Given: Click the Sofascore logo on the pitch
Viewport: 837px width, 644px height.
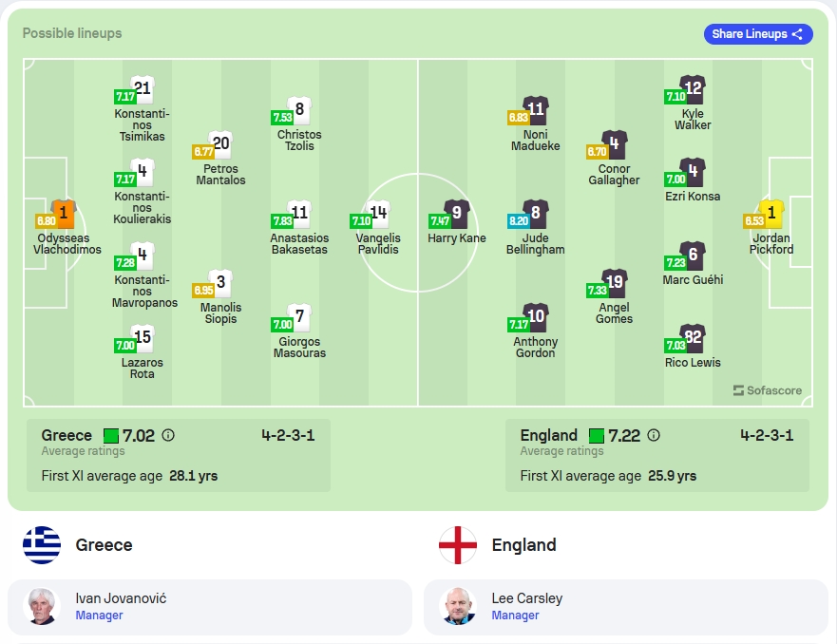Looking at the screenshot, I should pos(767,390).
